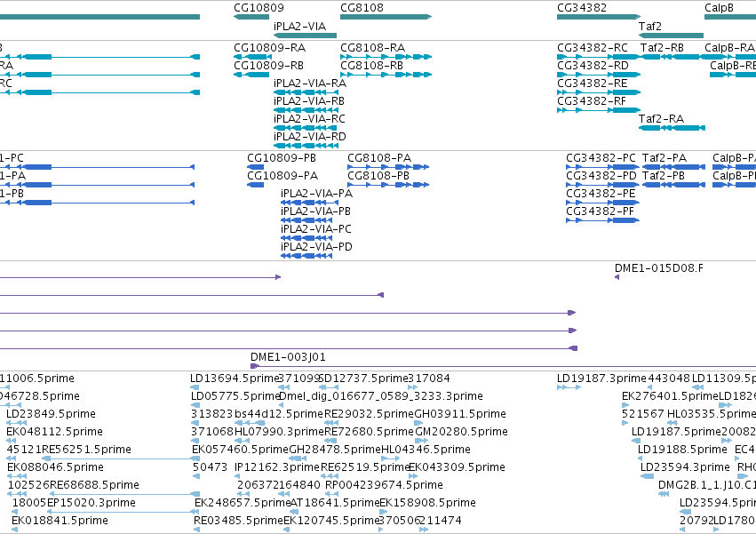Click protein iPLA2-VIA-PD

317,248
